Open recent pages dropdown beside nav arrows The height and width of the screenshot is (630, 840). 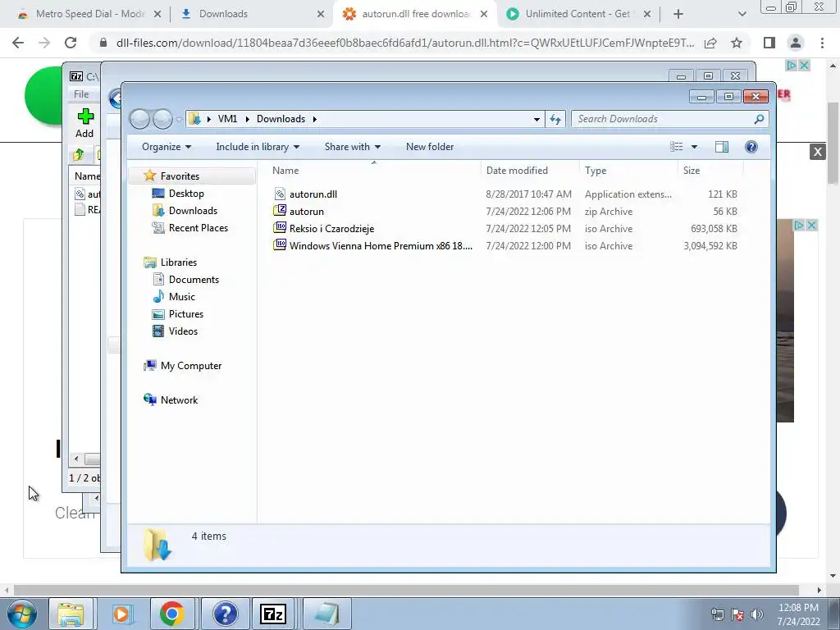(179, 120)
